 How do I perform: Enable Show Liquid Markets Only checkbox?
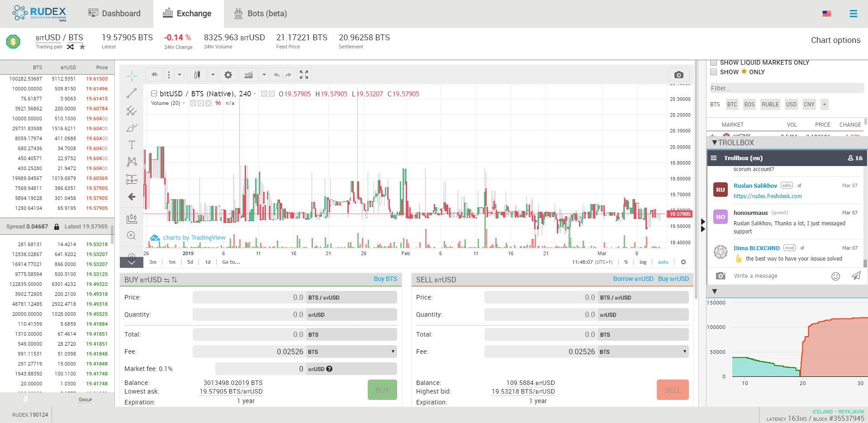pyautogui.click(x=714, y=62)
